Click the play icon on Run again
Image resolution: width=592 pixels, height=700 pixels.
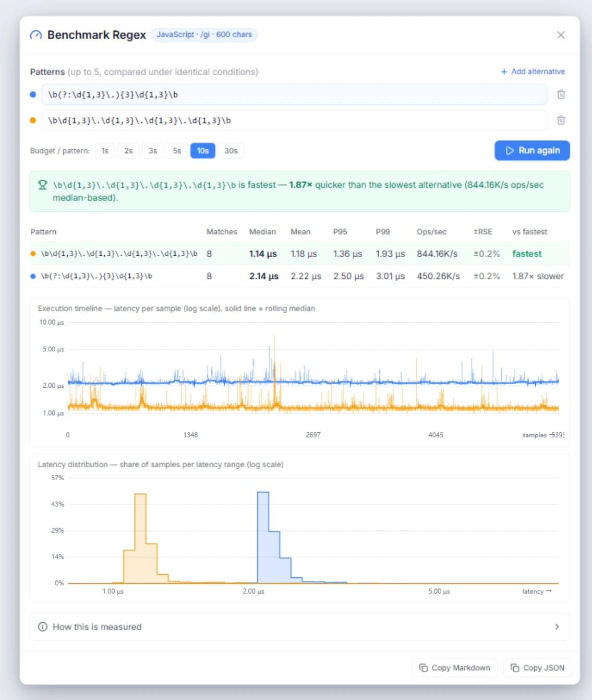tap(510, 150)
